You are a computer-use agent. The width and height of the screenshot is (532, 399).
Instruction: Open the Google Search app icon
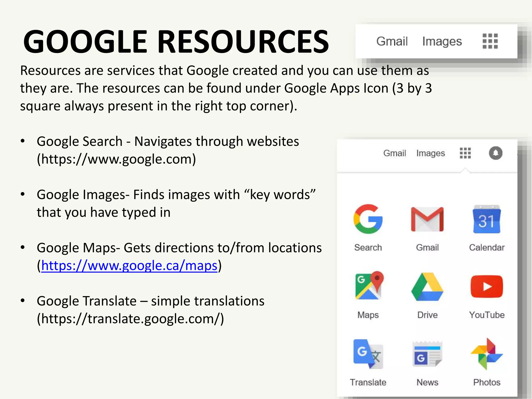pyautogui.click(x=368, y=219)
